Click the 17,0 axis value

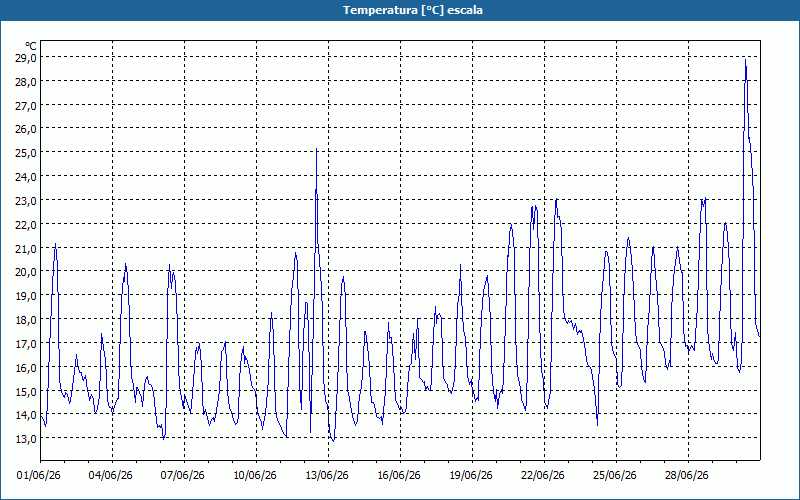(26, 344)
